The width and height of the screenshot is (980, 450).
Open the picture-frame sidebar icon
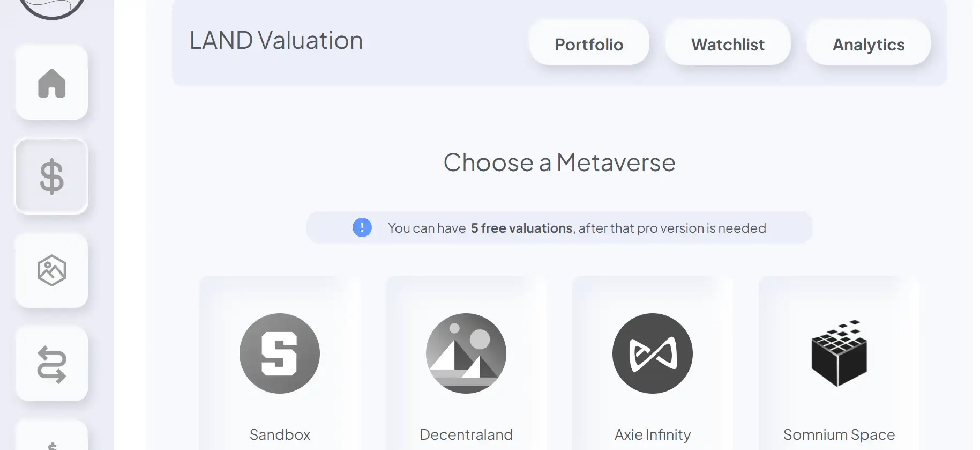52,270
